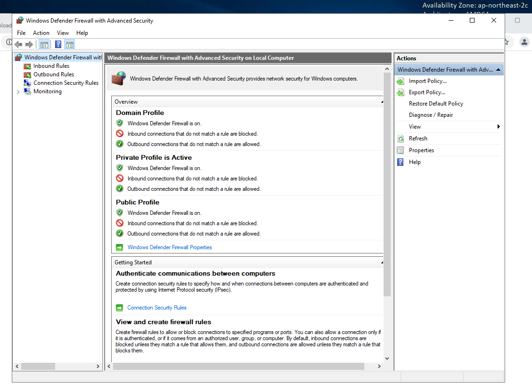Select the Monitoring tree icon

tap(27, 91)
